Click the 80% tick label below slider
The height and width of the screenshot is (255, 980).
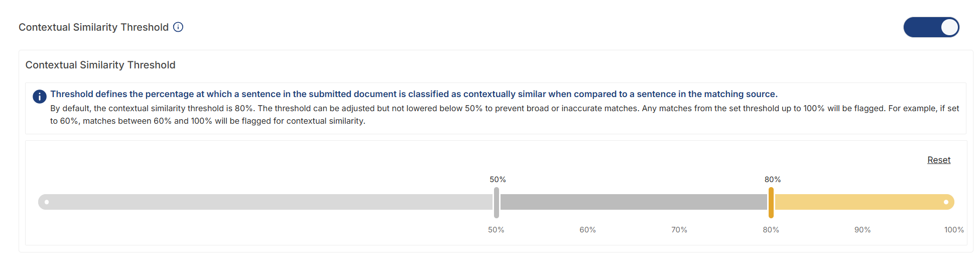771,230
